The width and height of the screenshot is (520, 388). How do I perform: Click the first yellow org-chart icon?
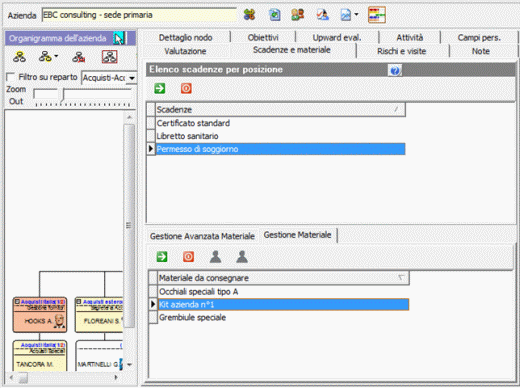pos(19,57)
